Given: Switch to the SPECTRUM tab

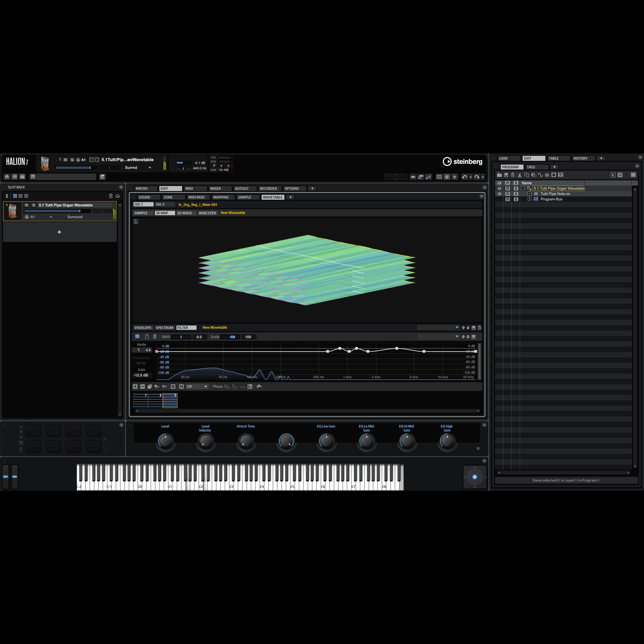Looking at the screenshot, I should point(165,328).
